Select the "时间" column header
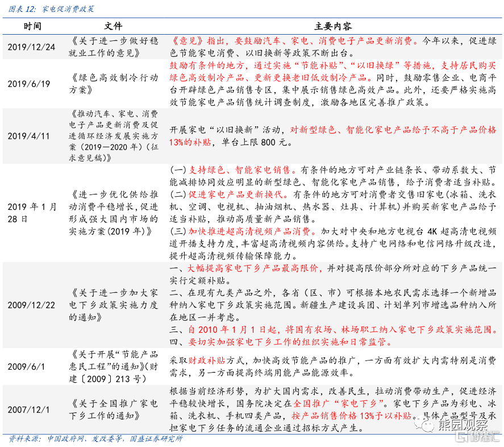This screenshot has height=447, width=504. click(x=32, y=26)
